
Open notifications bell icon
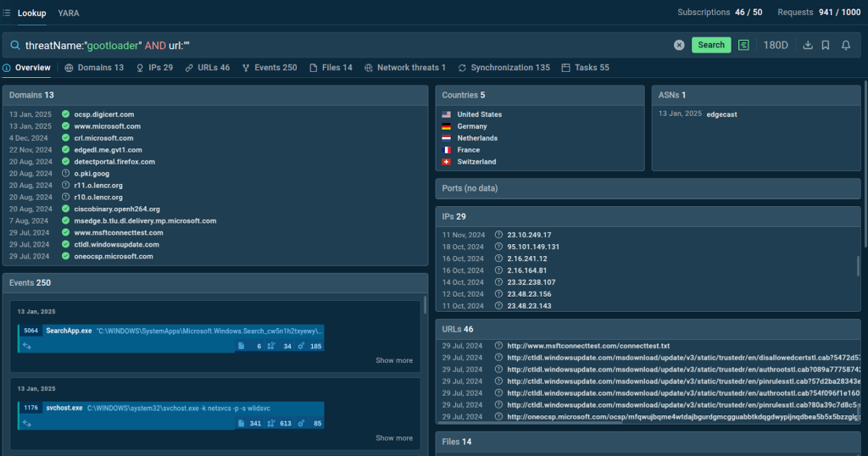[x=845, y=45]
